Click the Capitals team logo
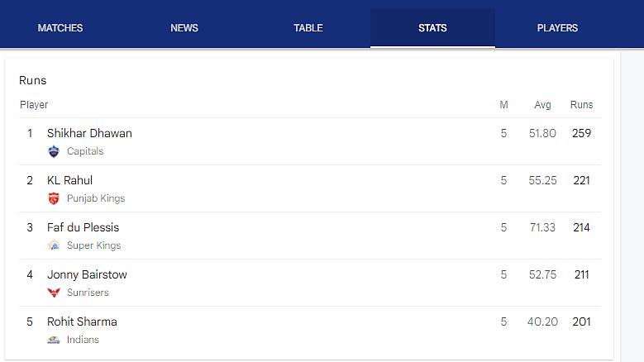644x362 pixels. (54, 151)
